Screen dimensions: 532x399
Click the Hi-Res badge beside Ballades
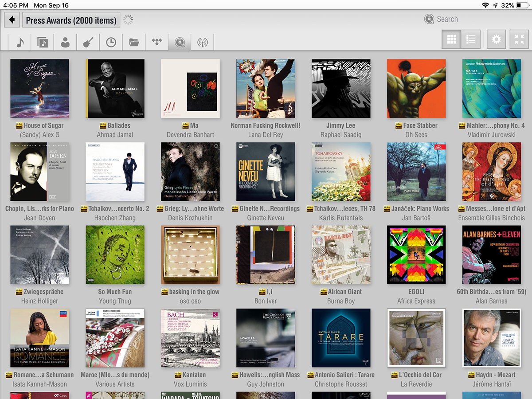point(102,125)
